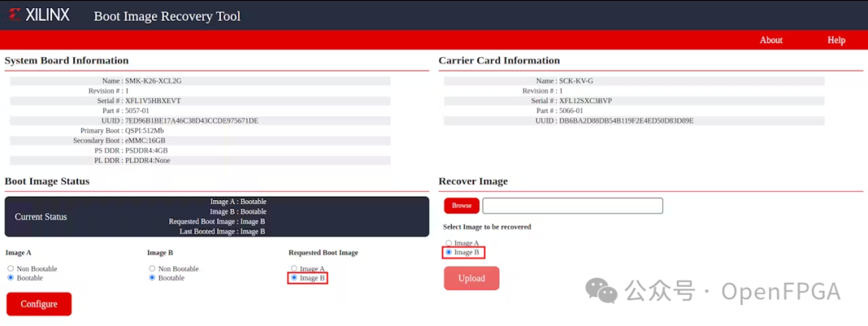This screenshot has width=868, height=326.
Task: Click carrier card name SCK-KV-G
Action: coord(575,81)
